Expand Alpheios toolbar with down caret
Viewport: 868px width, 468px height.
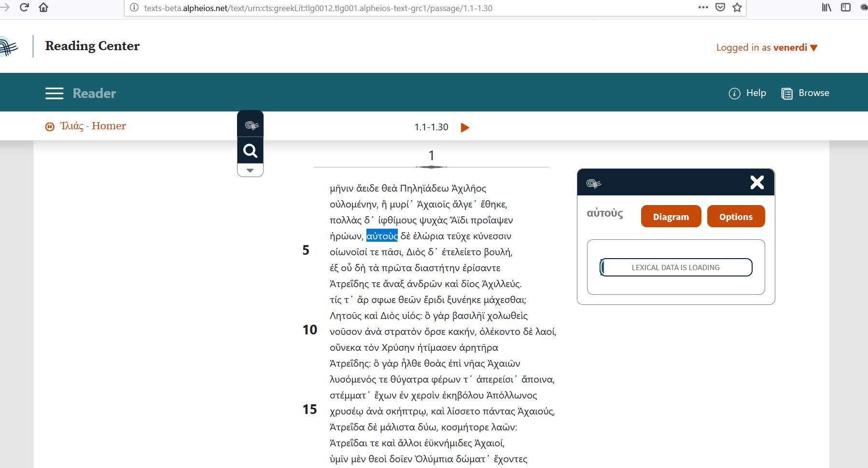point(250,170)
